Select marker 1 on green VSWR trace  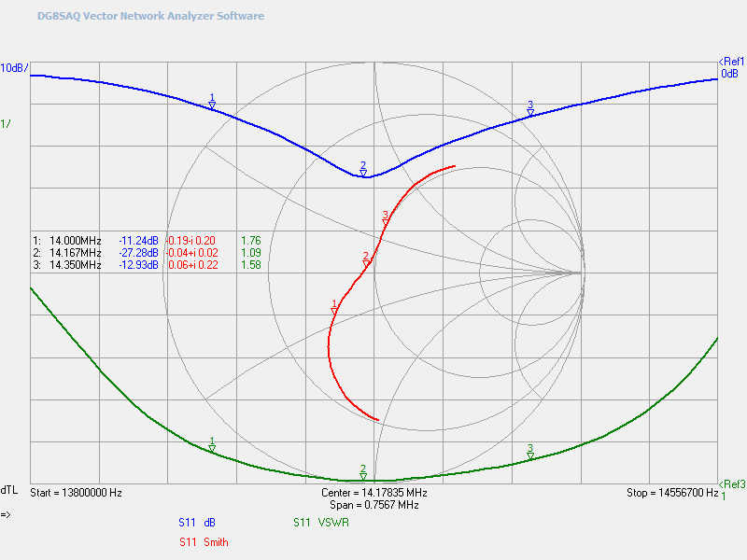click(x=212, y=448)
